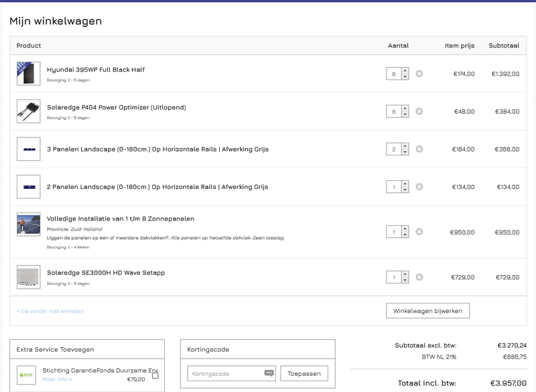The image size is (536, 392).
Task: Follow the Ga verder met winkelen link
Action: click(50, 311)
